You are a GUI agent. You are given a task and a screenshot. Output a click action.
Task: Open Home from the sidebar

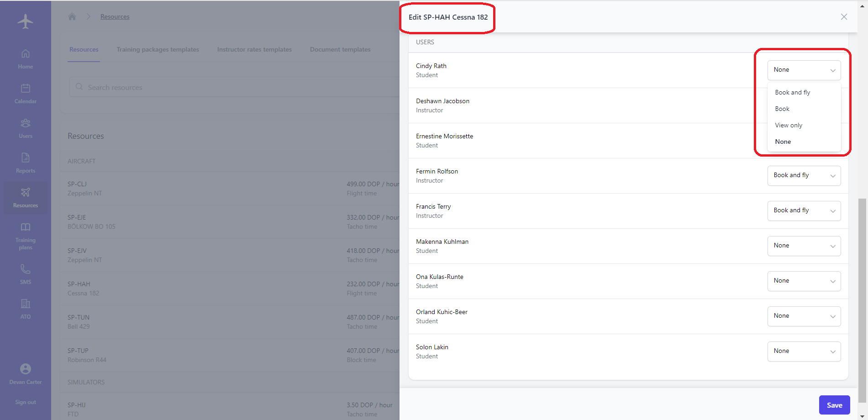26,59
